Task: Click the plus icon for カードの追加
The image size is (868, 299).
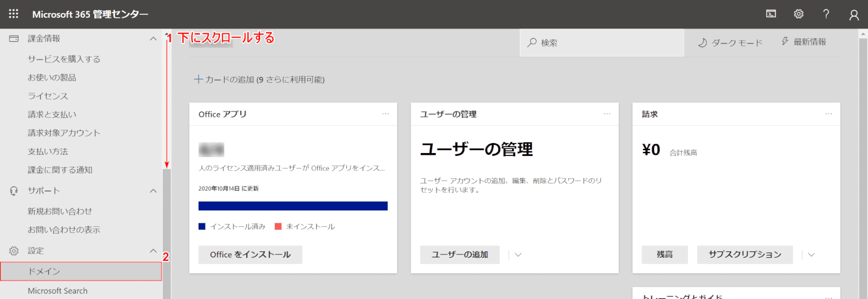Action: click(198, 79)
